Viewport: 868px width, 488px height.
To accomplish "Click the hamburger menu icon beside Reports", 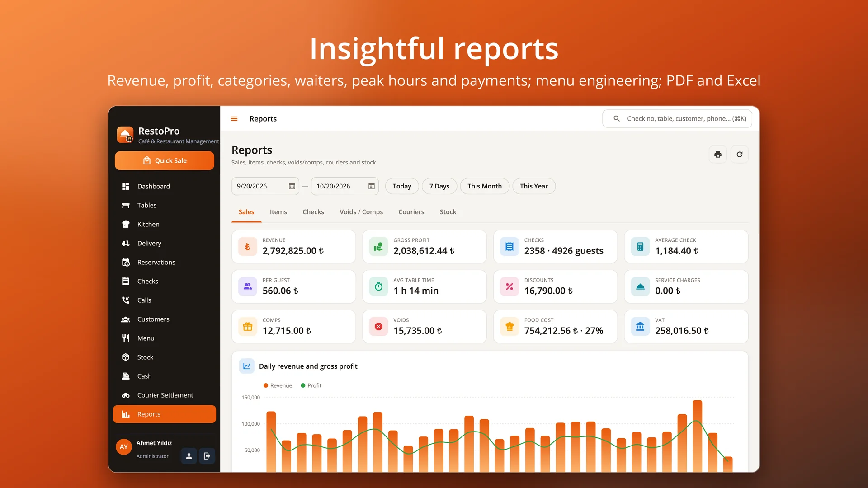I will click(234, 119).
